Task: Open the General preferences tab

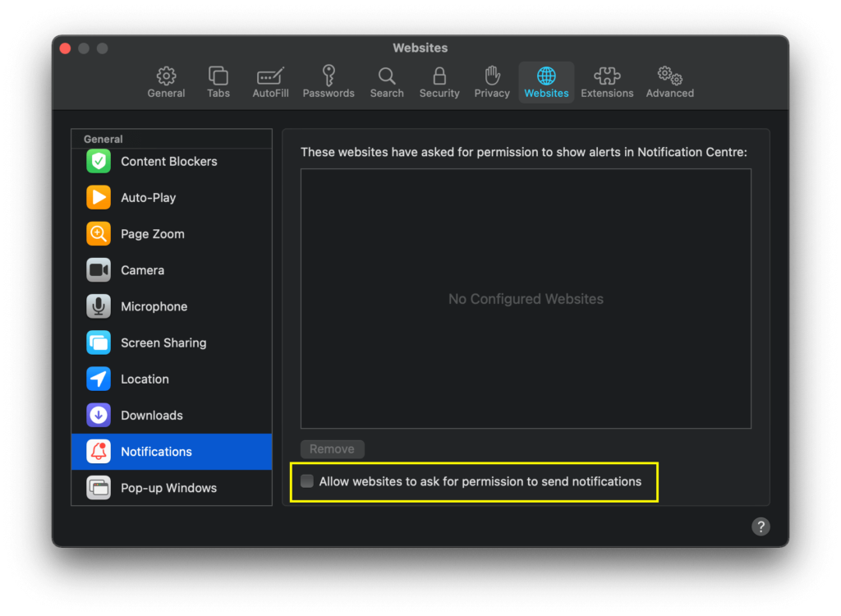Action: 166,82
